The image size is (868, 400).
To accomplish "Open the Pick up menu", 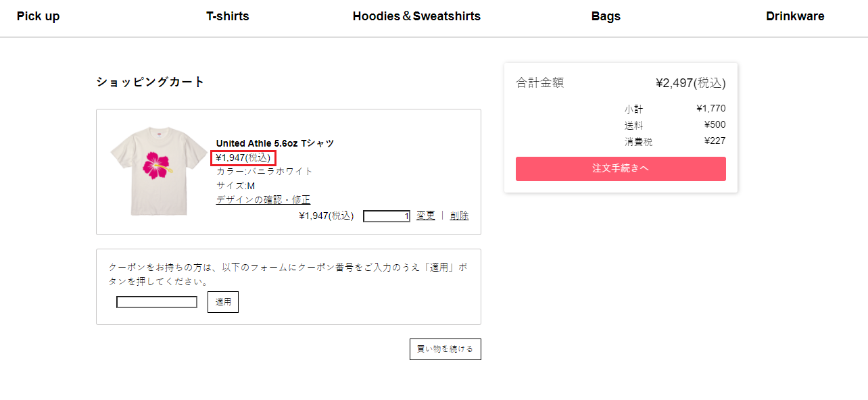I will pos(38,16).
